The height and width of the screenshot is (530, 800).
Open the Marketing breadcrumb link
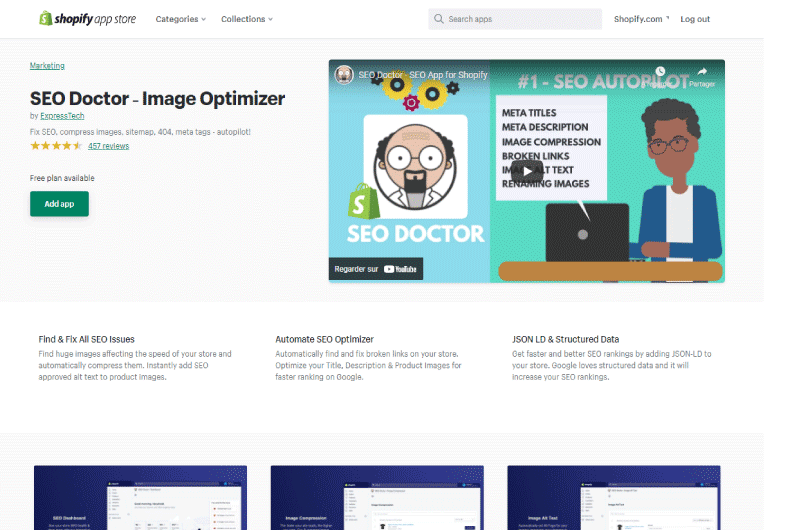47,66
